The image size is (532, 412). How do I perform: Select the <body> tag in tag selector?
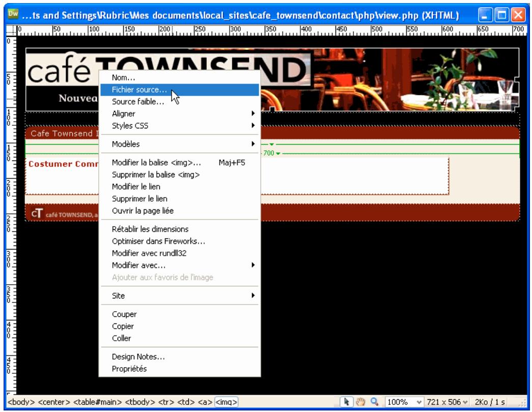21,402
